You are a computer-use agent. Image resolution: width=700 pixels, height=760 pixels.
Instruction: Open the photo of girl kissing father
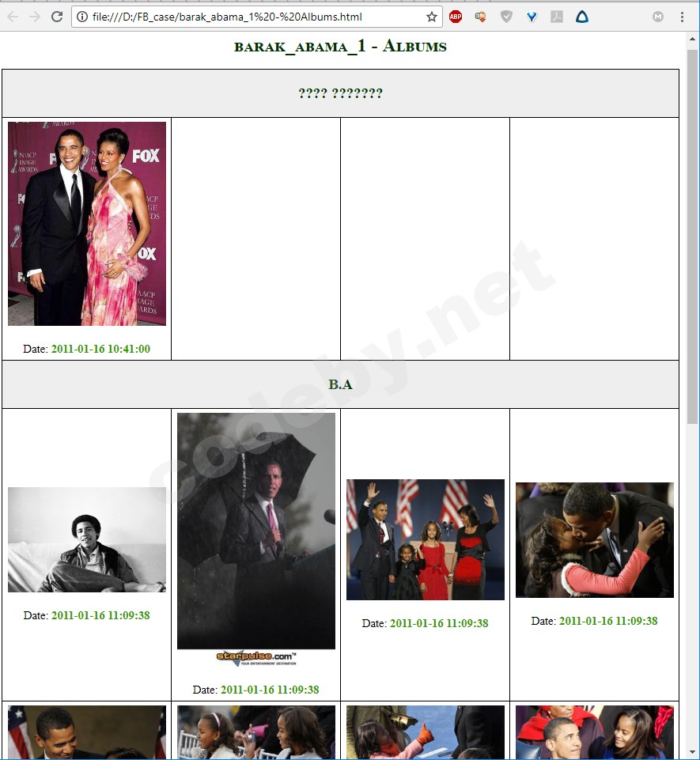pyautogui.click(x=594, y=540)
